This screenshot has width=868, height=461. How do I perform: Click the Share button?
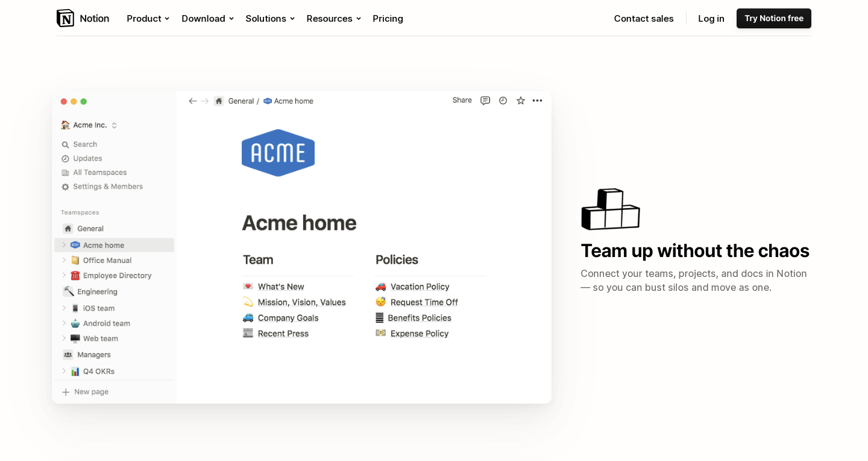462,100
